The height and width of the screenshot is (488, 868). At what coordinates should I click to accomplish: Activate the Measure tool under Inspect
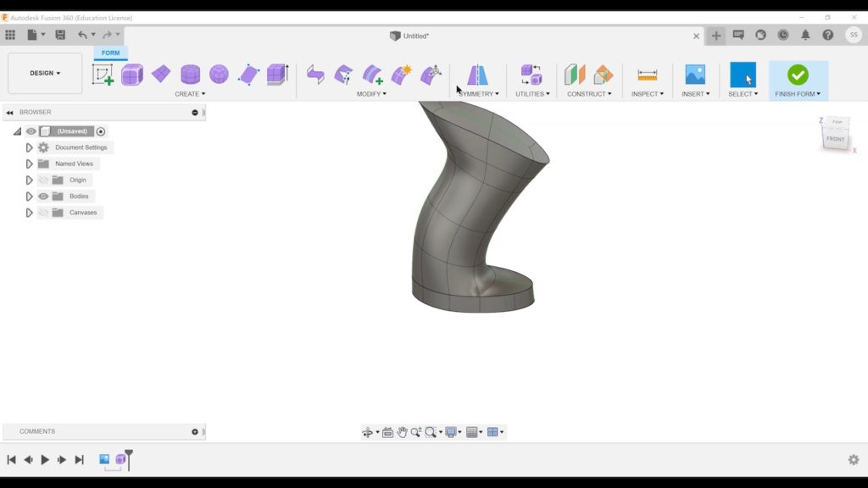(x=648, y=75)
